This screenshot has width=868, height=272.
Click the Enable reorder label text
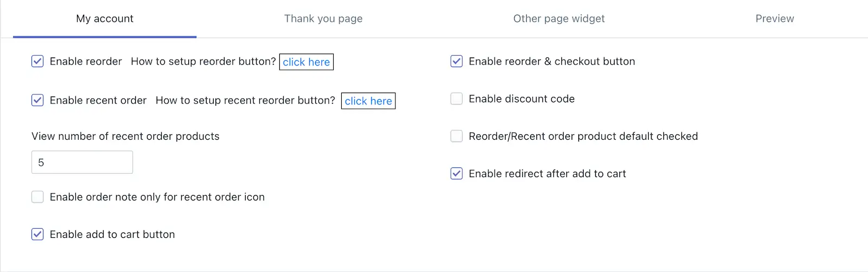(x=86, y=61)
